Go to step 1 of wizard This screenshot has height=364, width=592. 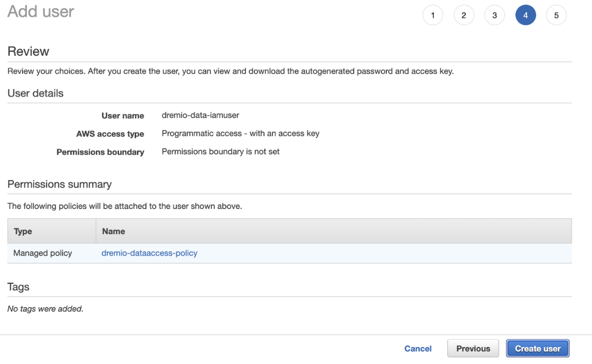[x=432, y=15]
